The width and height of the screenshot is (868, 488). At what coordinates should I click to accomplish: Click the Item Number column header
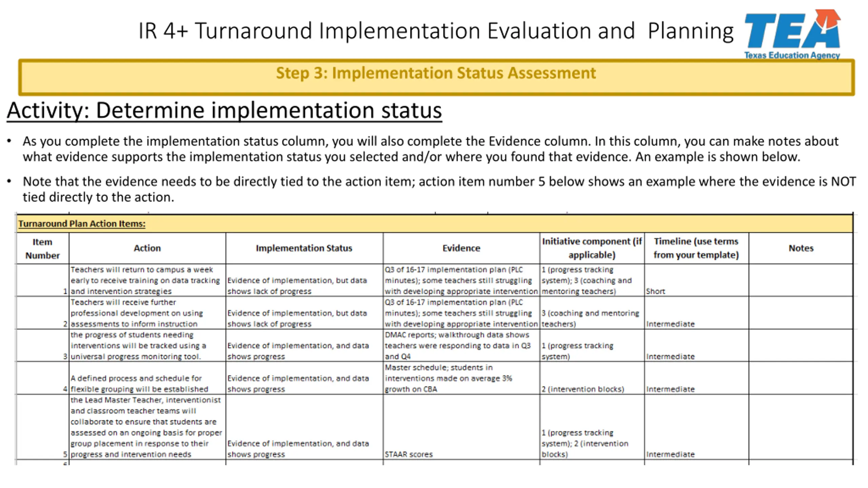coord(42,248)
